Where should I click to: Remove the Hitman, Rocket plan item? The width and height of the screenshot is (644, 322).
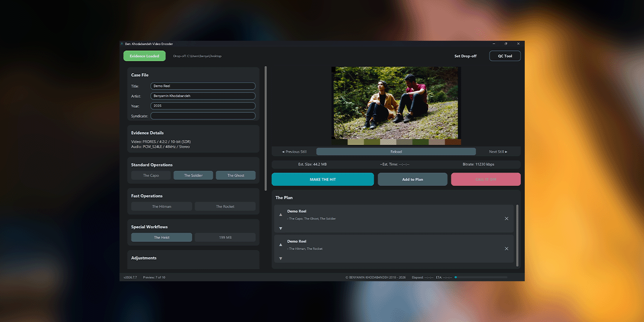click(x=507, y=249)
